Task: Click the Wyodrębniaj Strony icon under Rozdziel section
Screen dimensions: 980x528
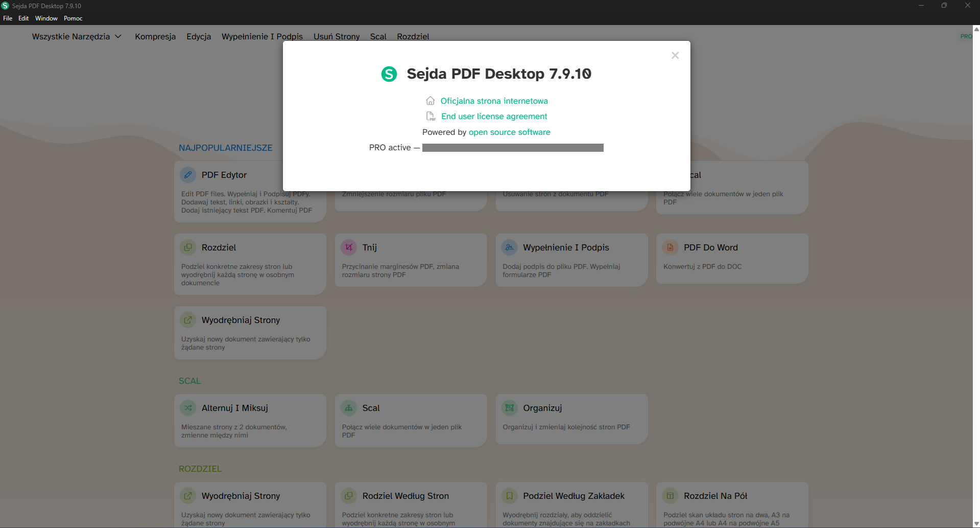Action: click(x=188, y=496)
